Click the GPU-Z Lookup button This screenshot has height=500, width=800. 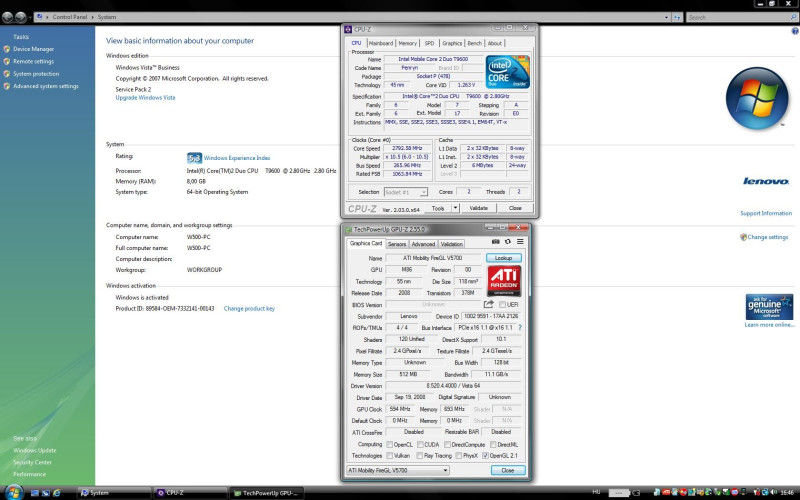click(x=504, y=258)
